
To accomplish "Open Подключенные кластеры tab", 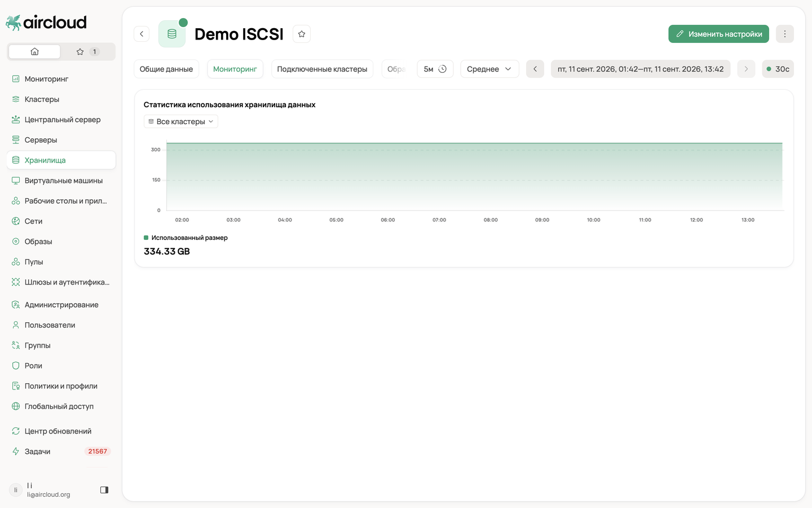I will pyautogui.click(x=322, y=69).
